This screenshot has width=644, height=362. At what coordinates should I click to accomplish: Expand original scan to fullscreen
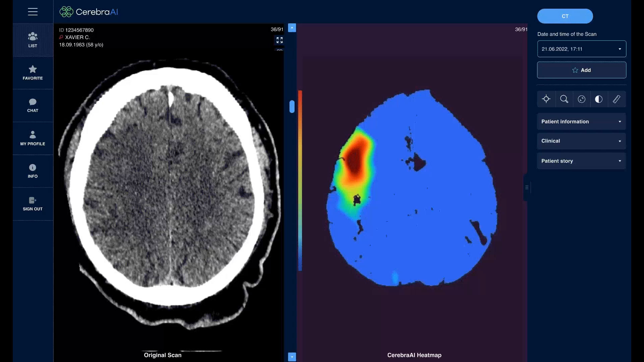279,40
